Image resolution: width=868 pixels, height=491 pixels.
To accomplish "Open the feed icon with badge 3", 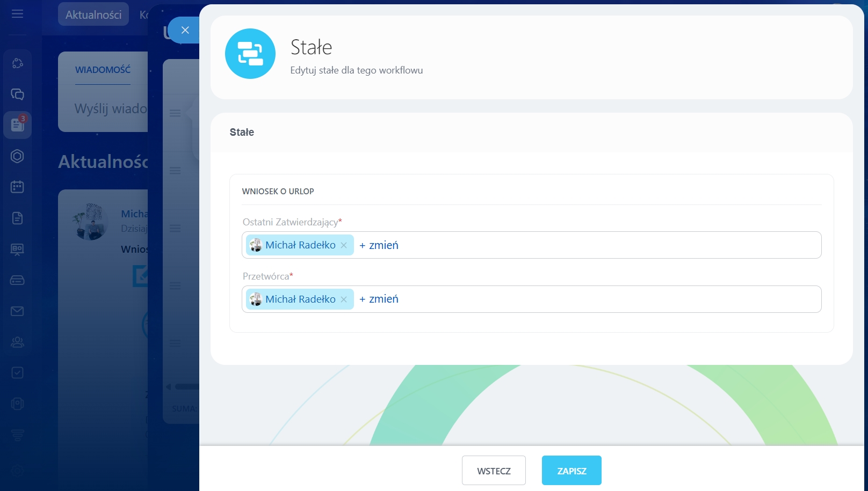I will (17, 125).
